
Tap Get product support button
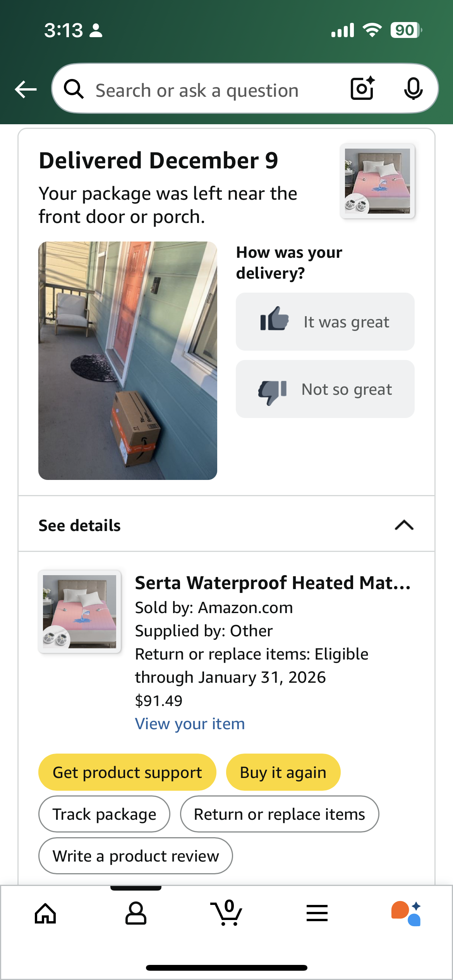[127, 772]
